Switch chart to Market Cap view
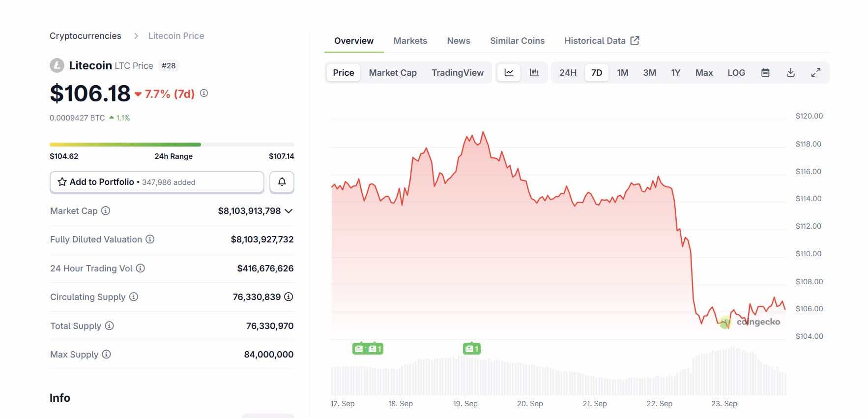Viewport: 868px width, 418px height. tap(393, 73)
